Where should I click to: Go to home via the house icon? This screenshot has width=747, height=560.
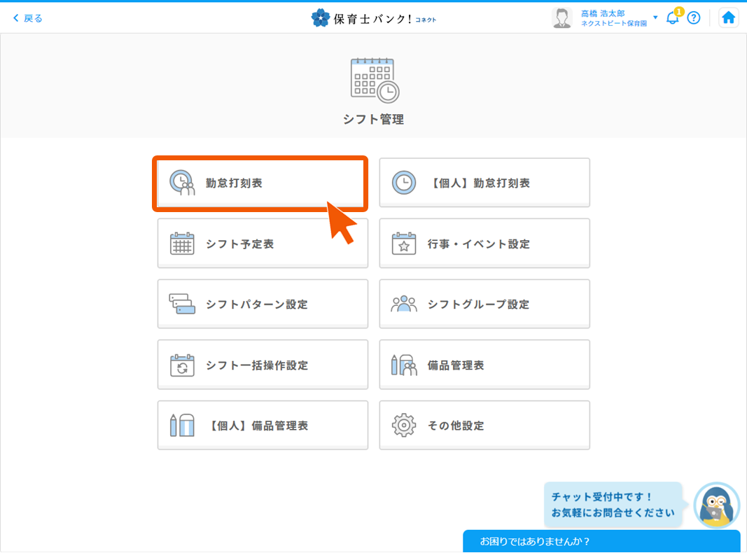(x=728, y=17)
